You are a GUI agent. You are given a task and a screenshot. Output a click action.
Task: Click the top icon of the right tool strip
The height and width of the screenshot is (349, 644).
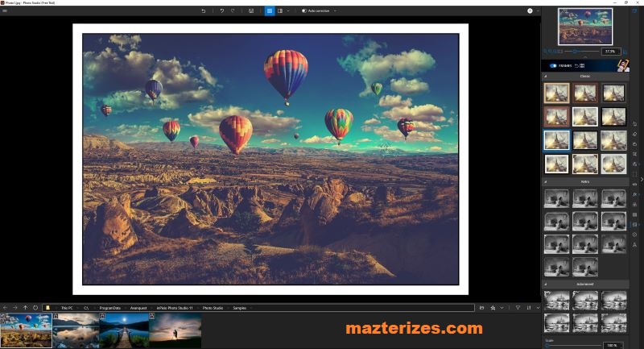(x=634, y=11)
